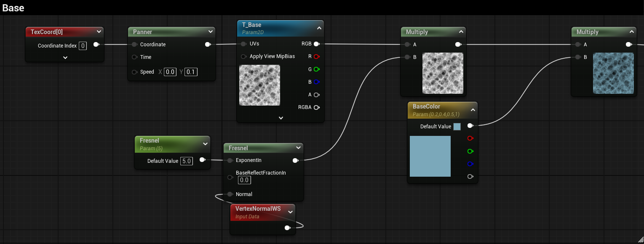The height and width of the screenshot is (244, 644).
Task: Collapse the T_Base node preview chevron
Action: 319,28
